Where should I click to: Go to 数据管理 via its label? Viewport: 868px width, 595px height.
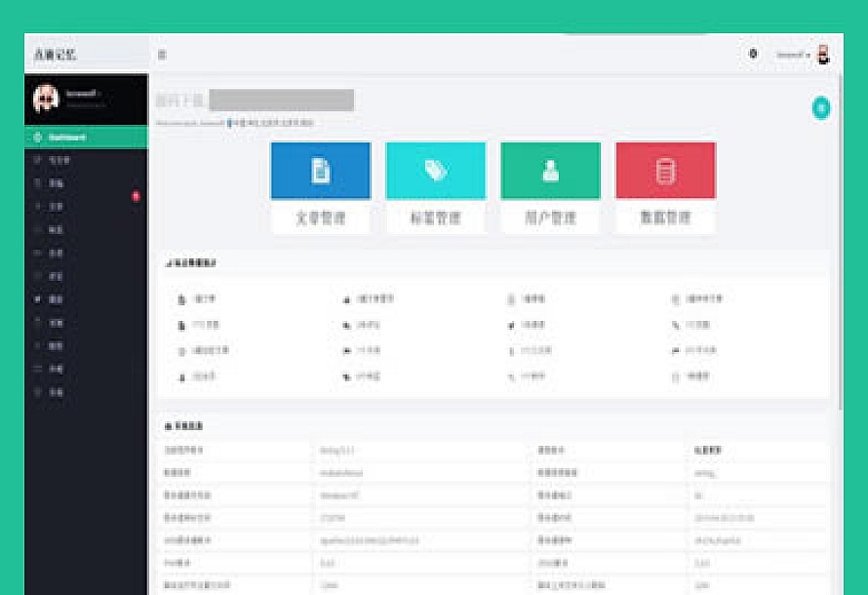665,218
